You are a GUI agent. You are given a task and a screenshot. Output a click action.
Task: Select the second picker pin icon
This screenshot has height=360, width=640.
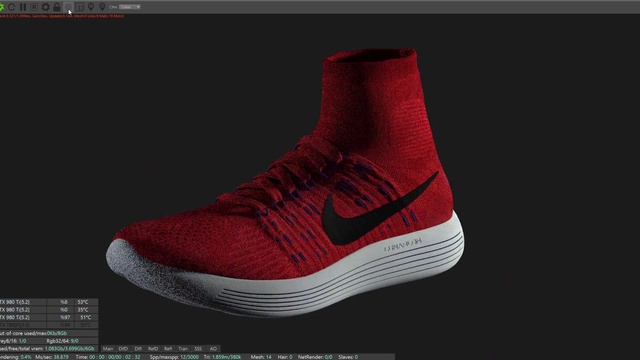(x=102, y=7)
